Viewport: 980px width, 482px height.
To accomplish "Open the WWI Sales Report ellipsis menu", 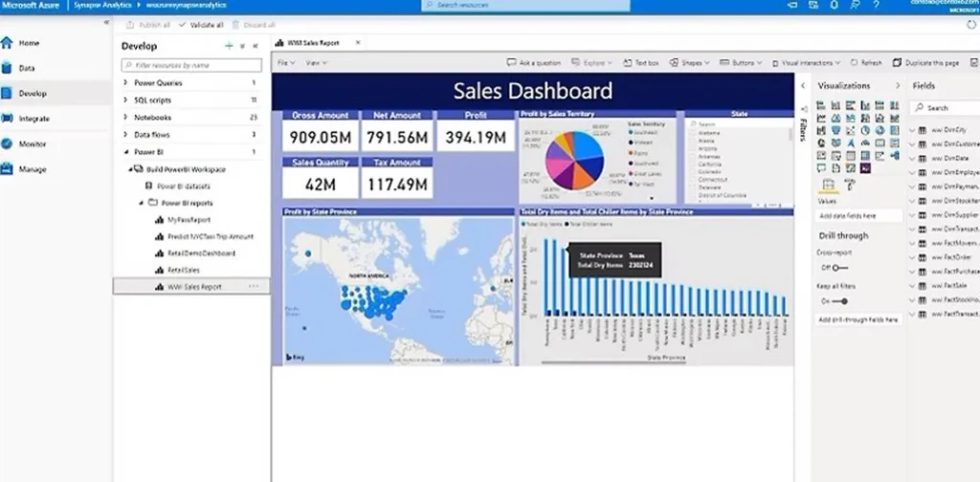I will (x=253, y=287).
